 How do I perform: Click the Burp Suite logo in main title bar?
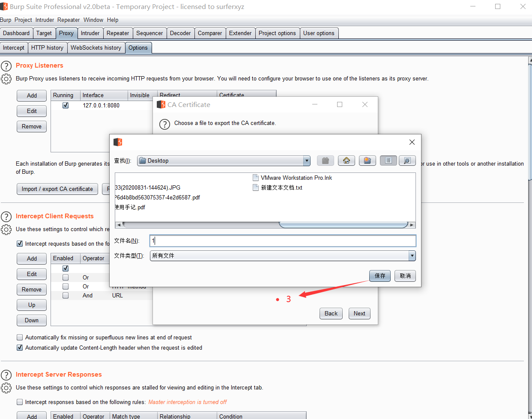point(4,6)
